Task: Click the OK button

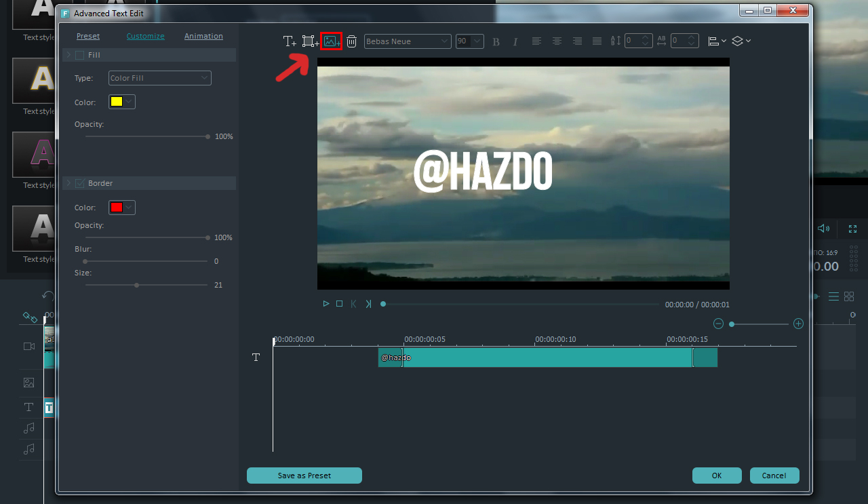Action: (x=717, y=476)
